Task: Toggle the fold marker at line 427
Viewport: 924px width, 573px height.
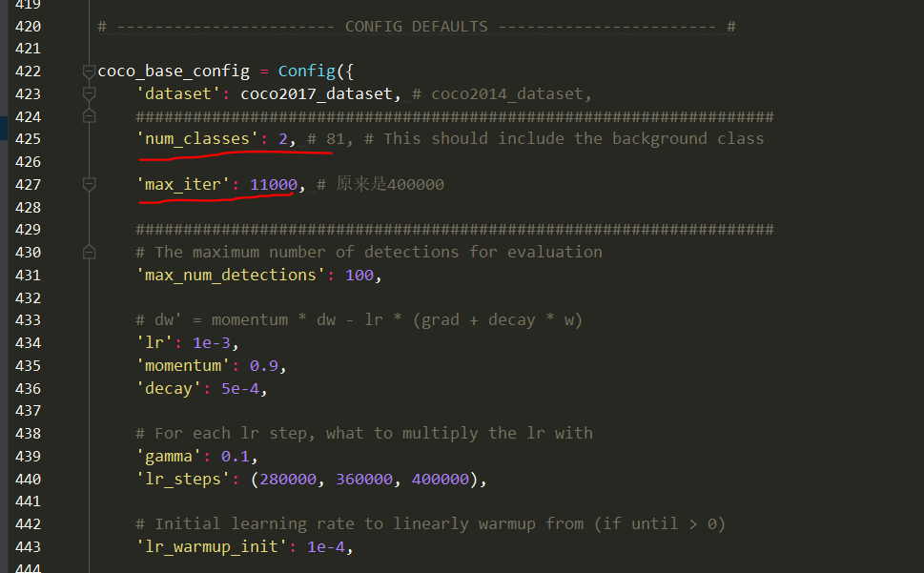Action: point(89,185)
